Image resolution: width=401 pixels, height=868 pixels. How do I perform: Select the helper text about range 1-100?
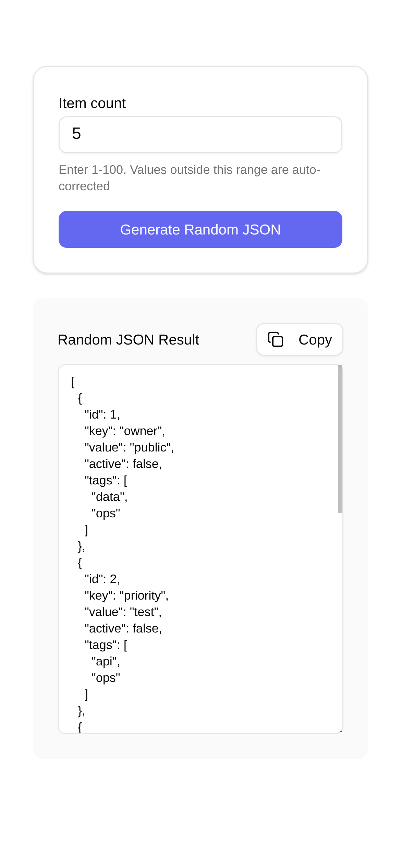click(189, 177)
